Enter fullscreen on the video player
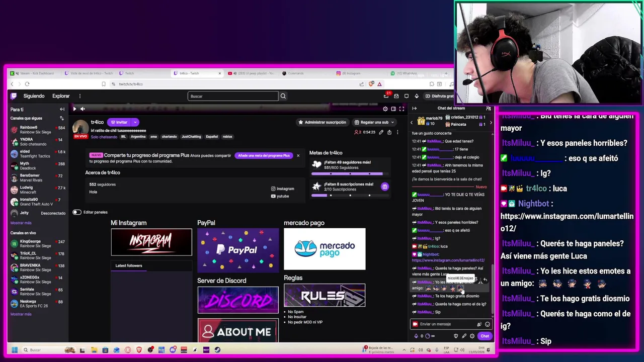The width and height of the screenshot is (644, 362). pyautogui.click(x=401, y=109)
